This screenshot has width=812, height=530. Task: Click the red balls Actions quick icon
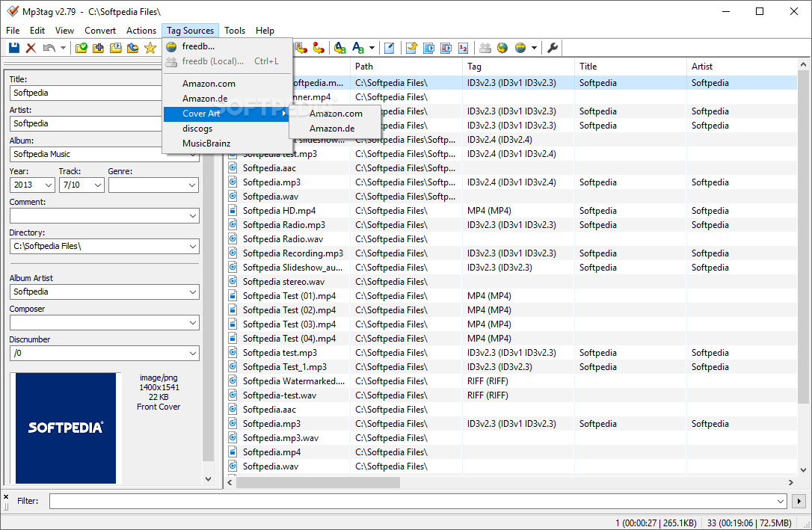pos(319,48)
